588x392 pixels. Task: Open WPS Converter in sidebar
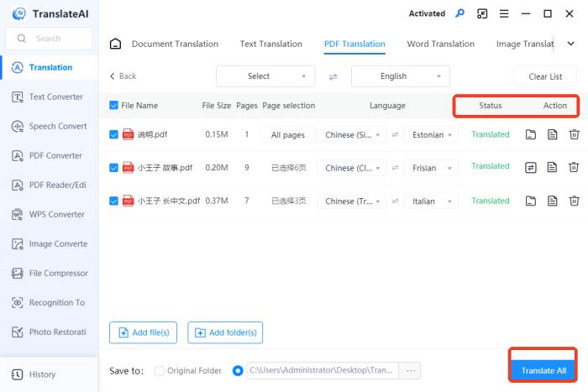point(49,214)
